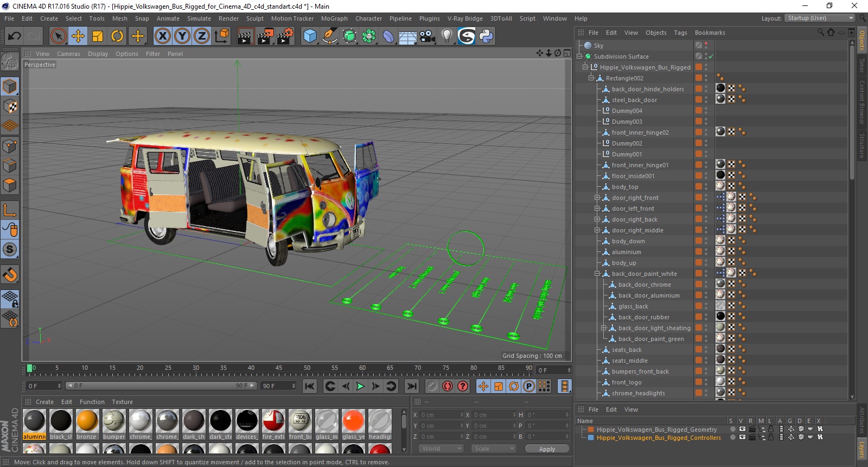The width and height of the screenshot is (868, 467).
Task: Play the animation forward
Action: 360,386
